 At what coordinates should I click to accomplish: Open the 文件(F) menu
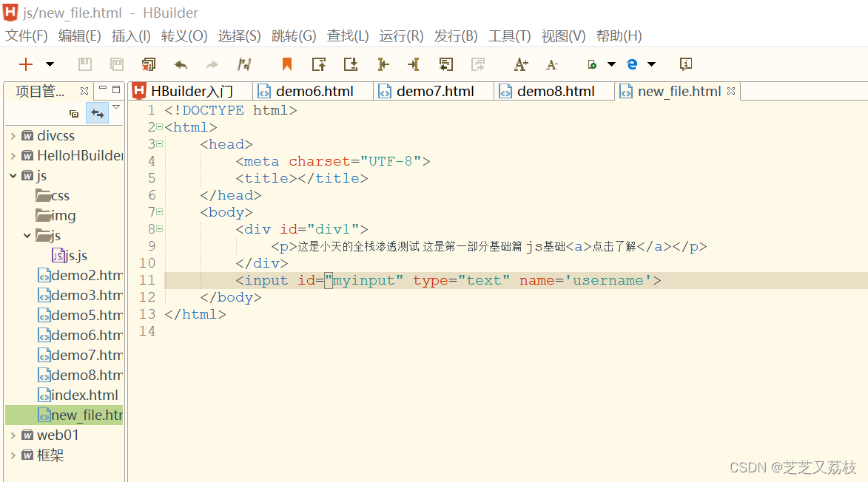(27, 36)
